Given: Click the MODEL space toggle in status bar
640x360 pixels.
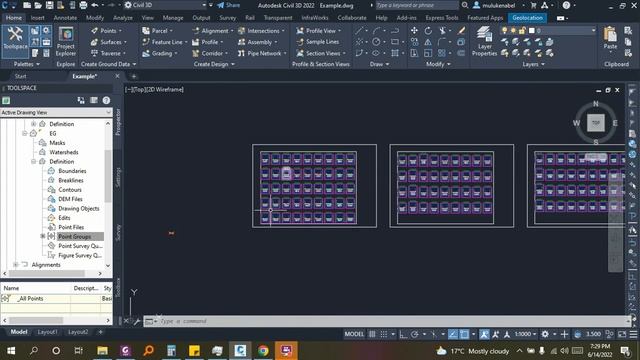Looking at the screenshot, I should (x=354, y=334).
